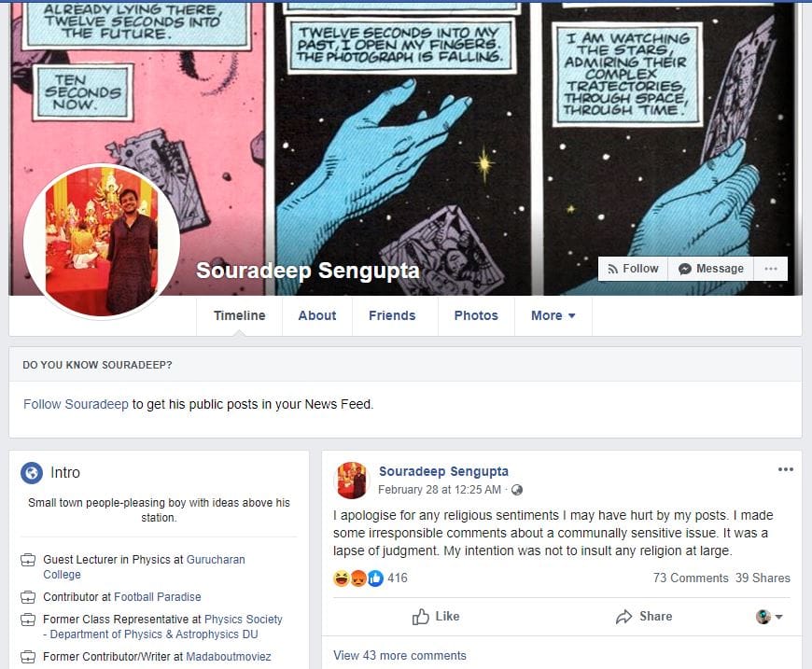Select the Timeline tab

(x=239, y=315)
